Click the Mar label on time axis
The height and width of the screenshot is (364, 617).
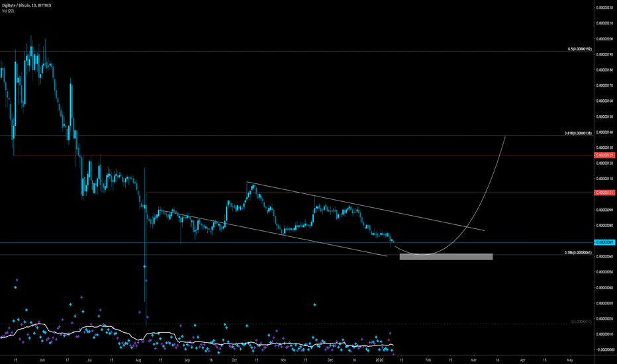tap(474, 360)
